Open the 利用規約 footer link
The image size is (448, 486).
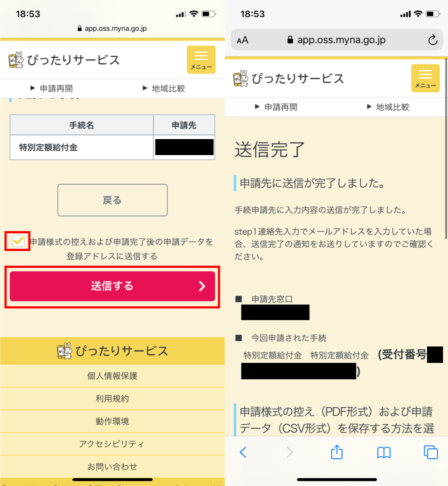112,398
